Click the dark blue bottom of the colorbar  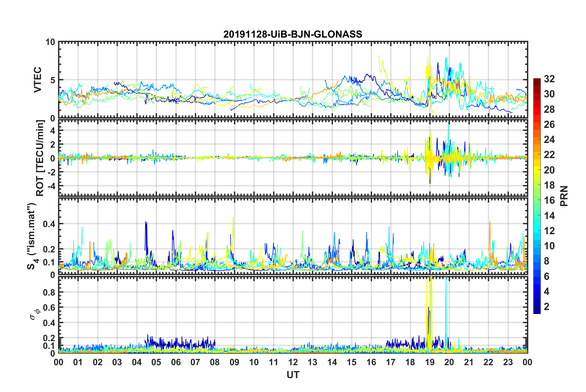[x=537, y=311]
